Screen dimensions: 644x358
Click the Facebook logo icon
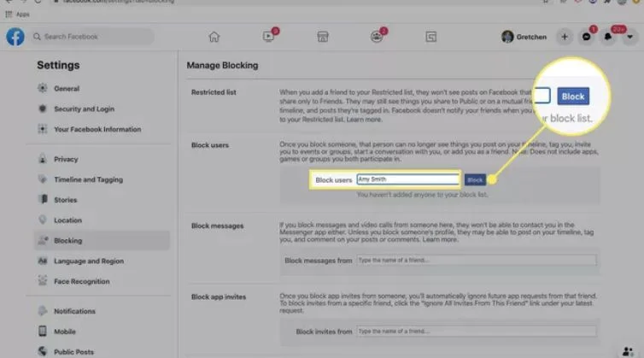click(x=15, y=37)
